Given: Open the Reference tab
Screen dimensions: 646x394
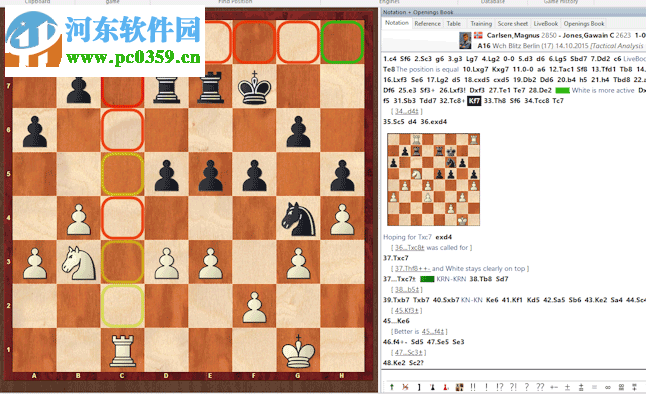Looking at the screenshot, I should pos(428,23).
